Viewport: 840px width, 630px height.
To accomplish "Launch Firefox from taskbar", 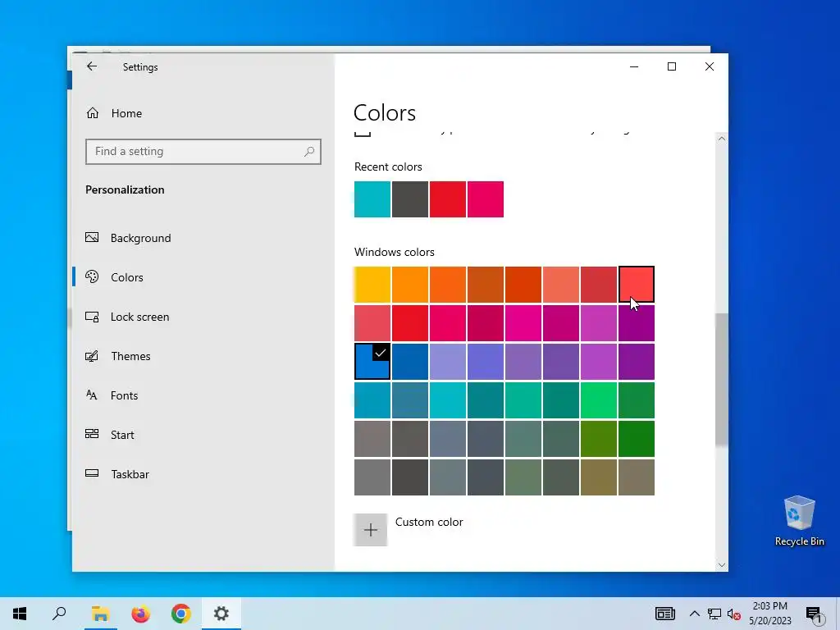I will (x=141, y=614).
